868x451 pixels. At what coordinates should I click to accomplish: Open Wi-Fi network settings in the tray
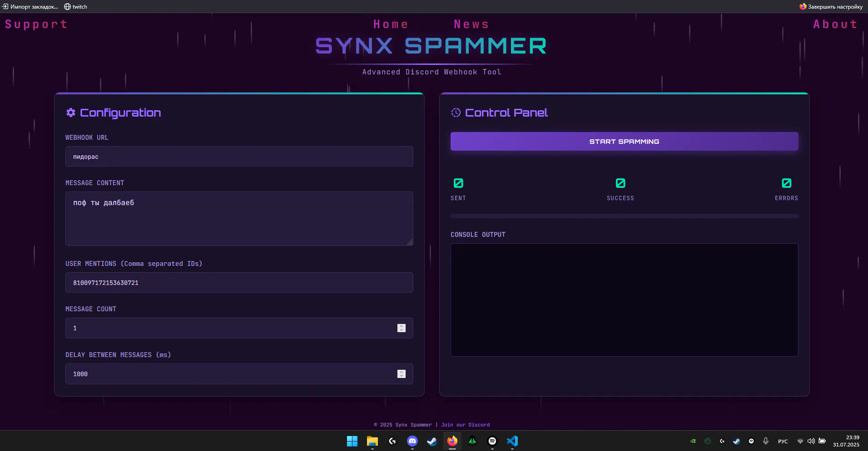point(800,441)
